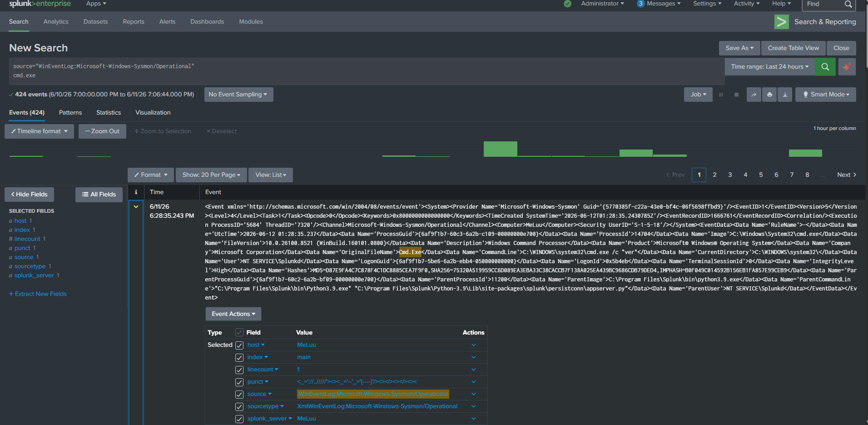This screenshot has height=425, width=868.
Task: Open actions chevron for linecount row
Action: click(474, 370)
